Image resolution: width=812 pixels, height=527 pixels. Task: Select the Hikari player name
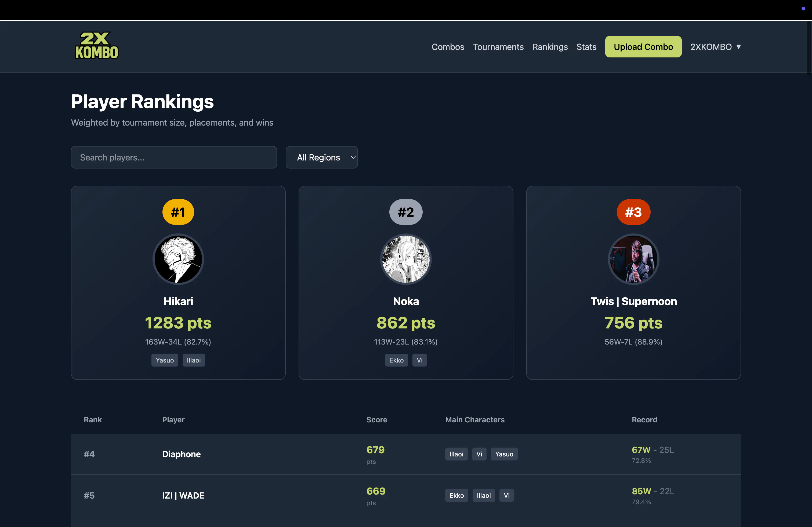[x=178, y=301]
